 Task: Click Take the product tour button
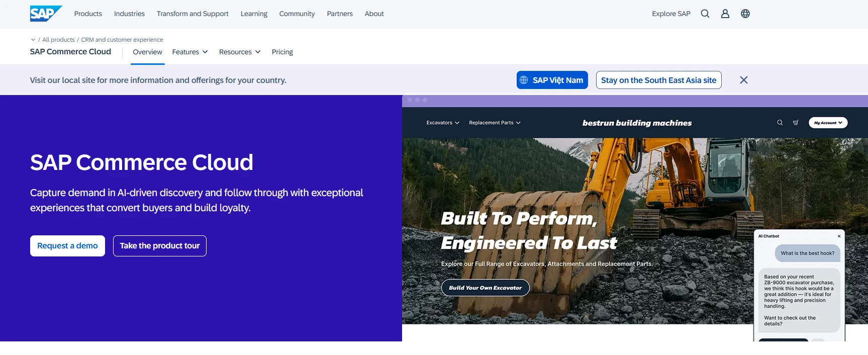[x=160, y=246]
